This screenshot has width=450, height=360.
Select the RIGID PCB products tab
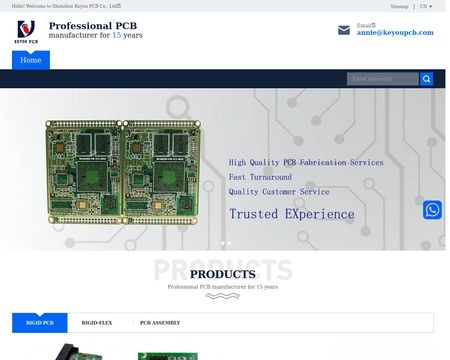coord(40,323)
